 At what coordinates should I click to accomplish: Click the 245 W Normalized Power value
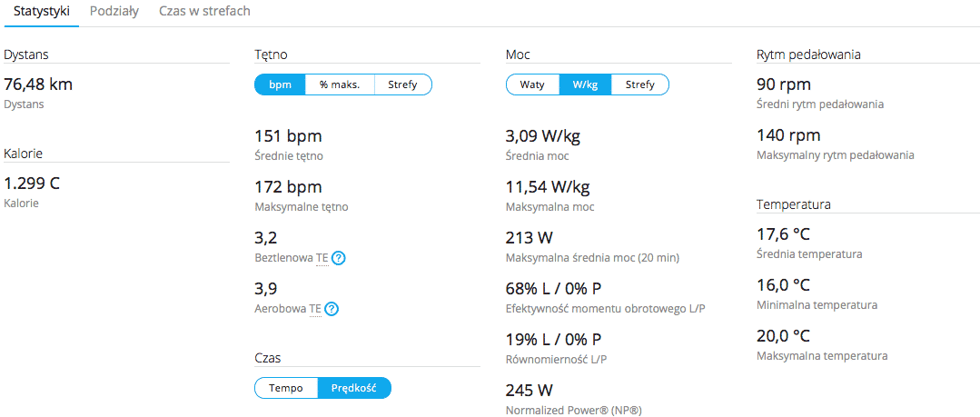tap(529, 390)
